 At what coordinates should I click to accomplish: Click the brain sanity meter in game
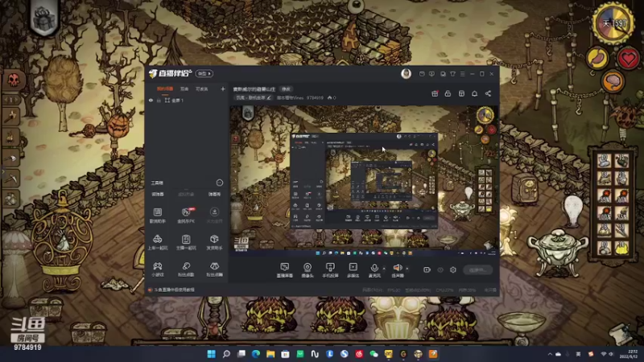[613, 81]
